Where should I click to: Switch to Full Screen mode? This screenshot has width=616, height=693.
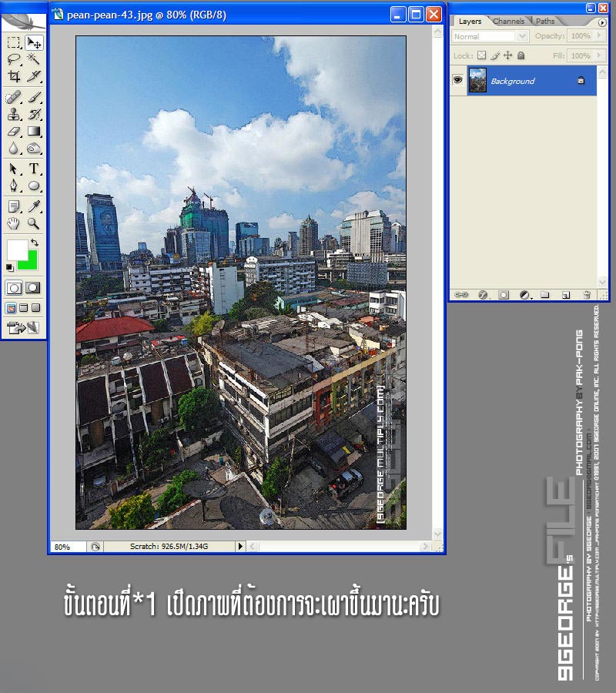35,307
